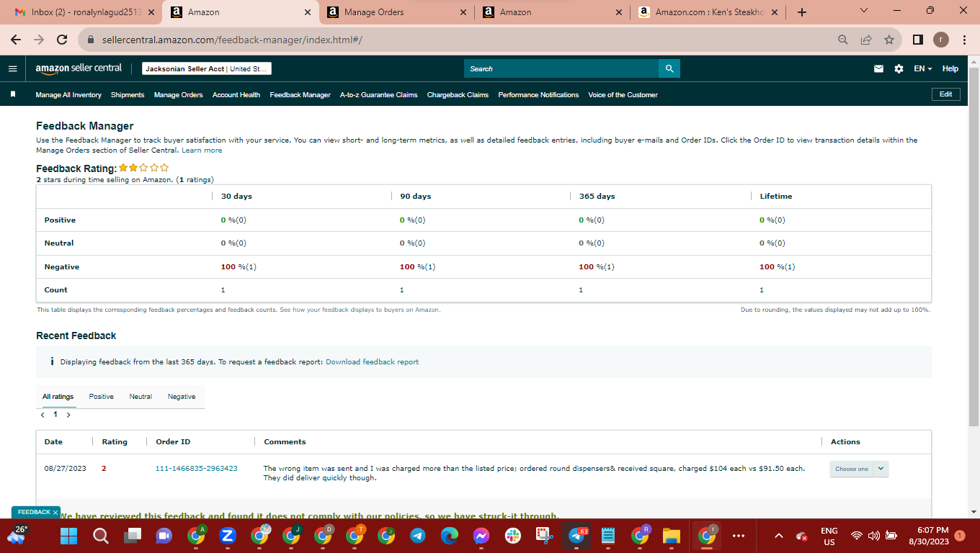
Task: Open File Explorer from the taskbar
Action: (672, 536)
